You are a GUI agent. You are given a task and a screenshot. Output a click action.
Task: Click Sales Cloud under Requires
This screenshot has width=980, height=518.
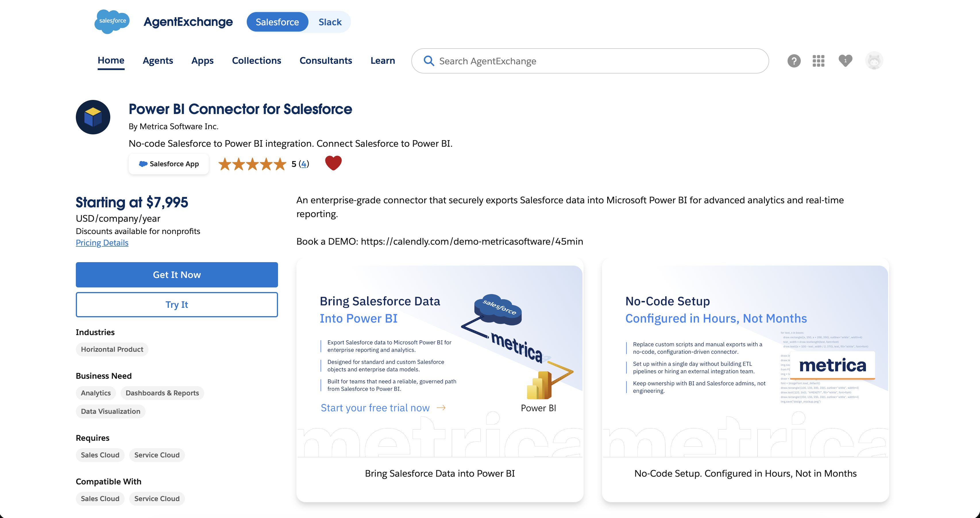pyautogui.click(x=100, y=455)
